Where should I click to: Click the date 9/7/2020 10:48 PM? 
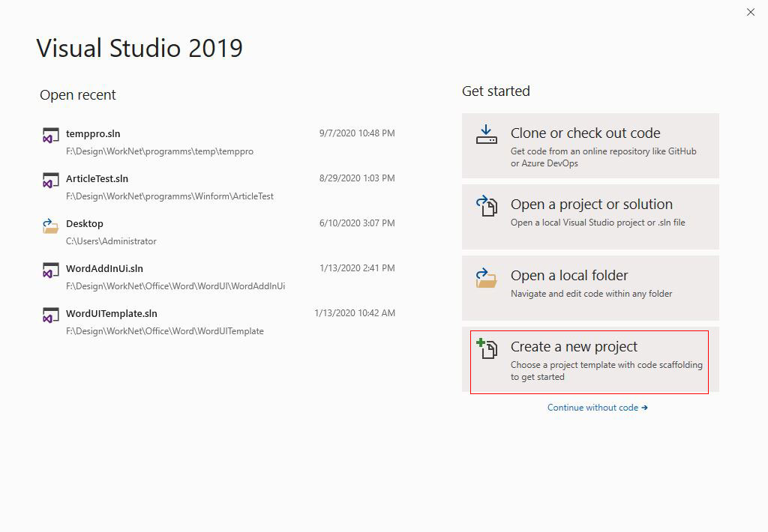click(357, 133)
